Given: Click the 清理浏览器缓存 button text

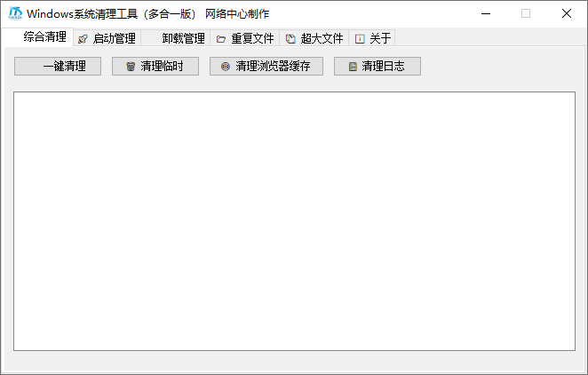Looking at the screenshot, I should (273, 67).
